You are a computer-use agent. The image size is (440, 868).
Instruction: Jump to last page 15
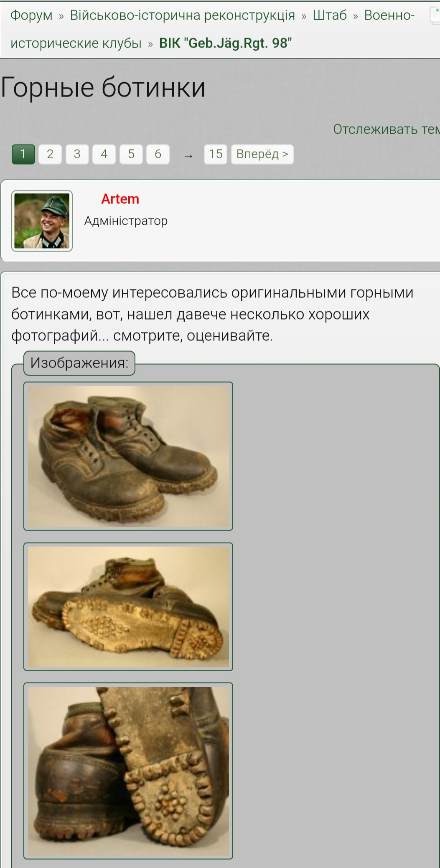216,154
